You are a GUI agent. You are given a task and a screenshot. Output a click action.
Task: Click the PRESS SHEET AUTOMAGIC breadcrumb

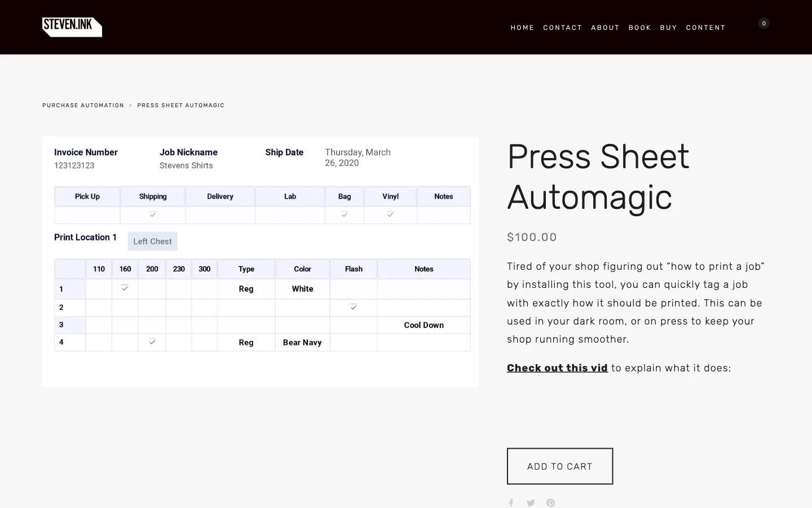pyautogui.click(x=180, y=106)
